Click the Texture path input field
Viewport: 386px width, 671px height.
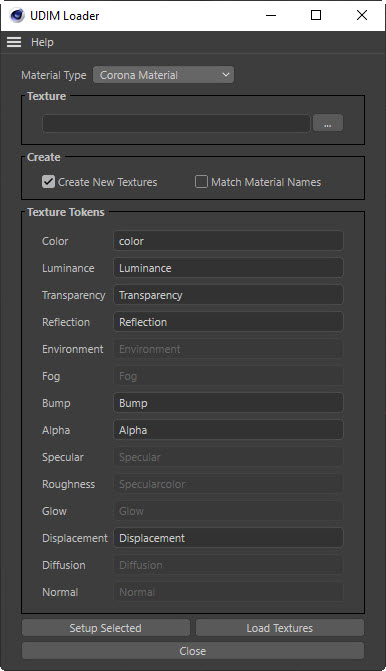point(176,123)
